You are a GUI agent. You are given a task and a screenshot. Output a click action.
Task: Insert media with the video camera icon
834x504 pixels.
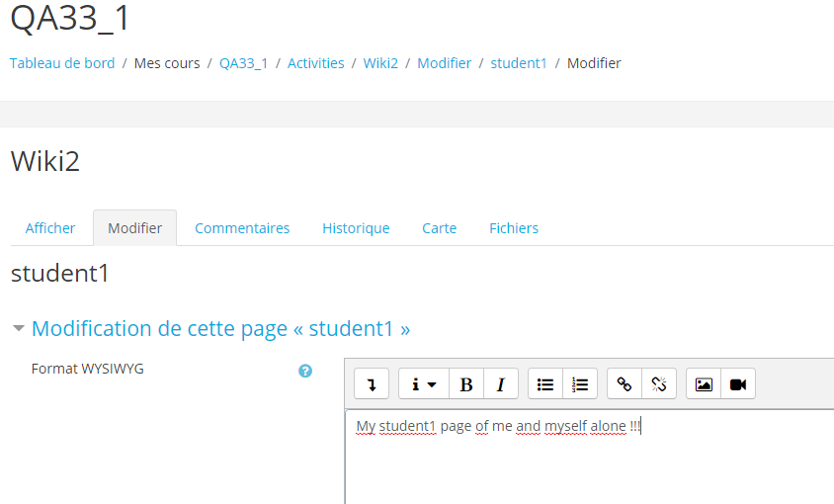pyautogui.click(x=738, y=383)
